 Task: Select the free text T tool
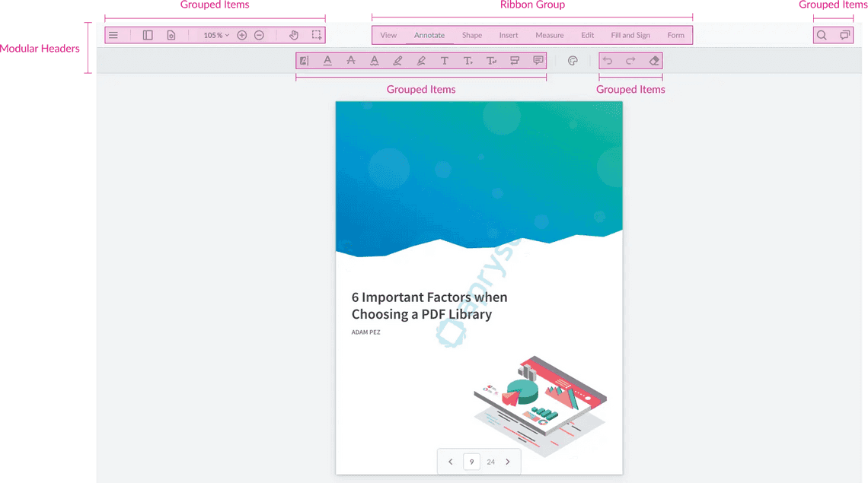pyautogui.click(x=445, y=61)
